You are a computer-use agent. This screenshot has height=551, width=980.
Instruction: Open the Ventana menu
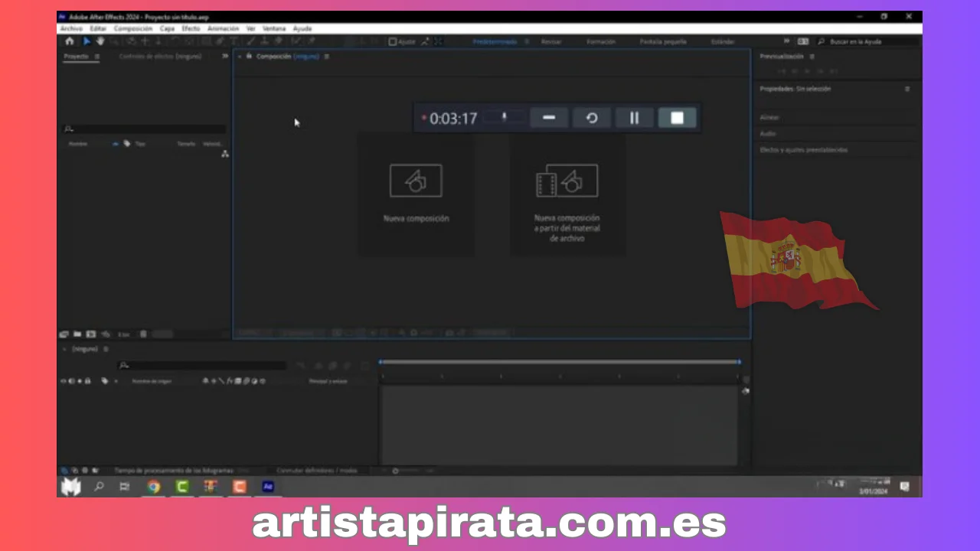tap(273, 28)
